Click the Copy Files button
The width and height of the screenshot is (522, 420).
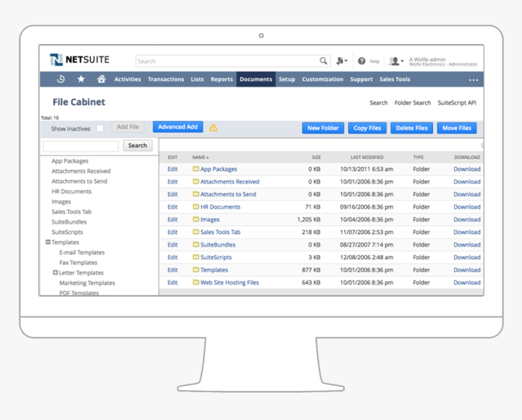[367, 128]
